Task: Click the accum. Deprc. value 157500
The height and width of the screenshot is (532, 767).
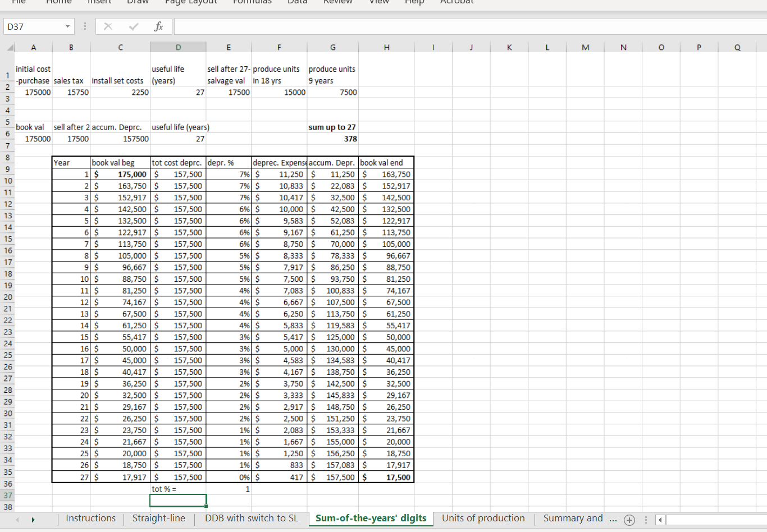Action: [x=121, y=139]
